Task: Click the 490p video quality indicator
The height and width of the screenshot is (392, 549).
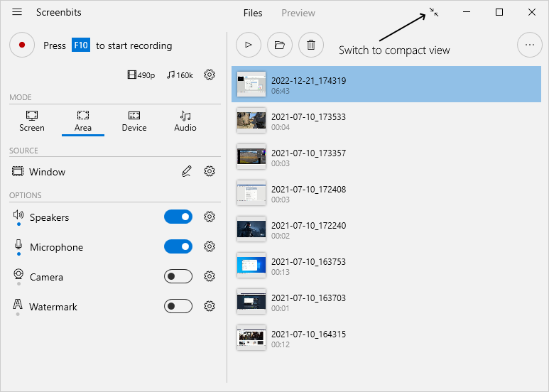Action: 141,75
